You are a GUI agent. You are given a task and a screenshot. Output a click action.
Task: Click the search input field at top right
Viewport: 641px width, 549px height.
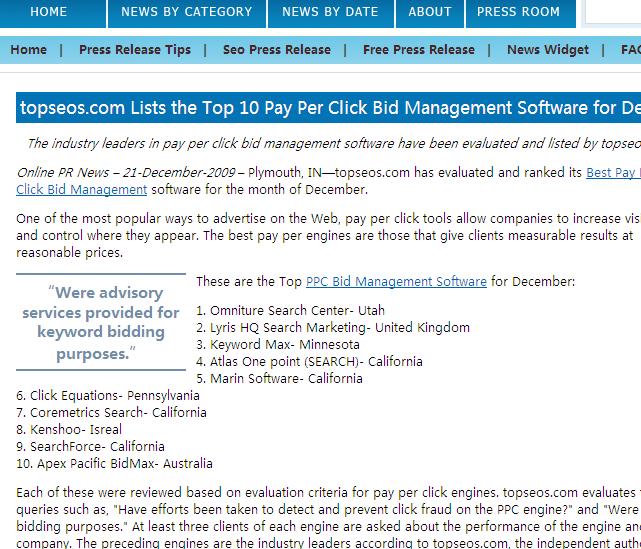click(612, 12)
